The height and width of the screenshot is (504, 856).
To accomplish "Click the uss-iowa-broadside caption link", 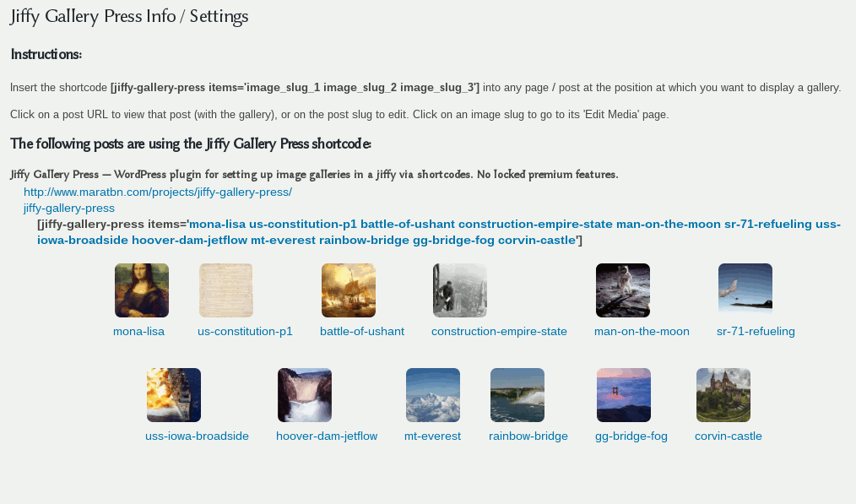I will 197,436.
